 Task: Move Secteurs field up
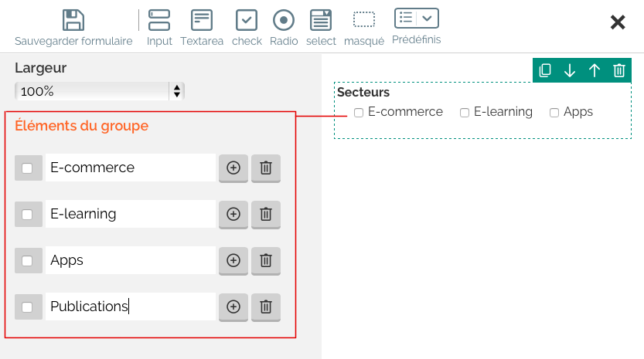tap(595, 70)
